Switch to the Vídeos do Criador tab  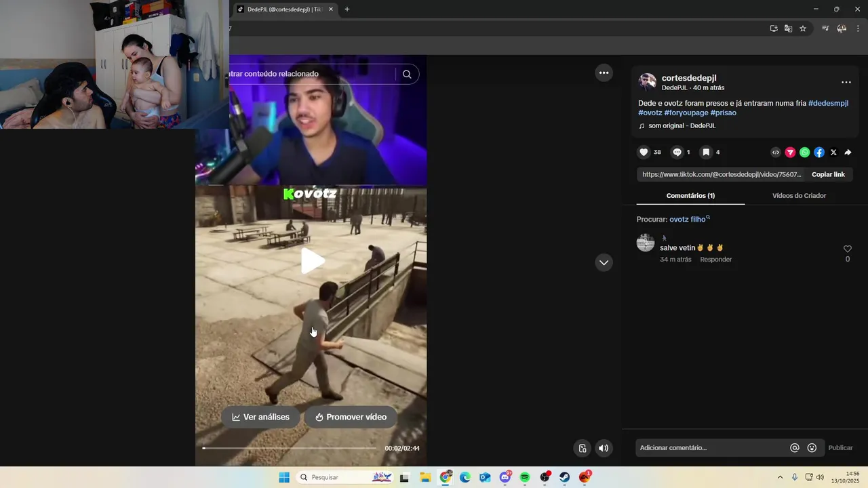[x=799, y=195]
